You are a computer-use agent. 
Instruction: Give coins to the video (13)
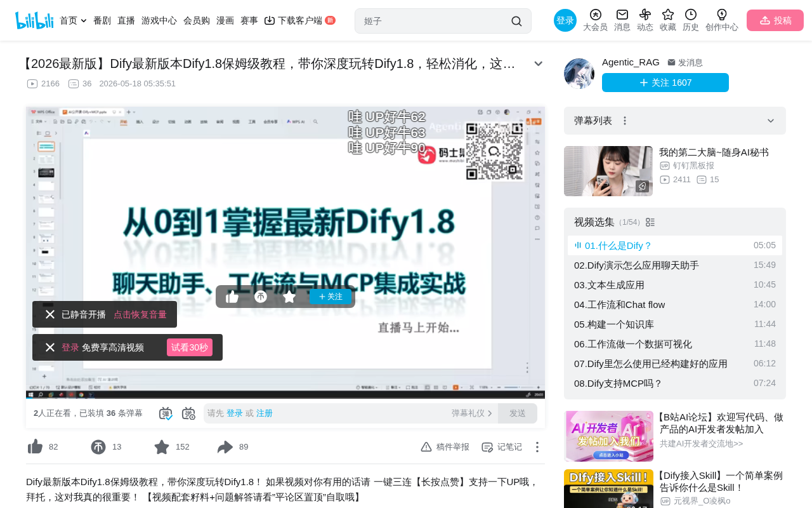[x=98, y=447]
